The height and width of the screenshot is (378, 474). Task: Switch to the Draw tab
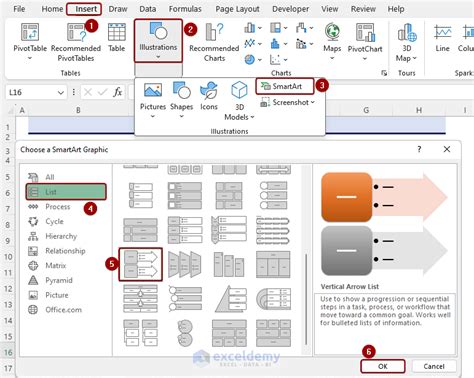[x=118, y=9]
